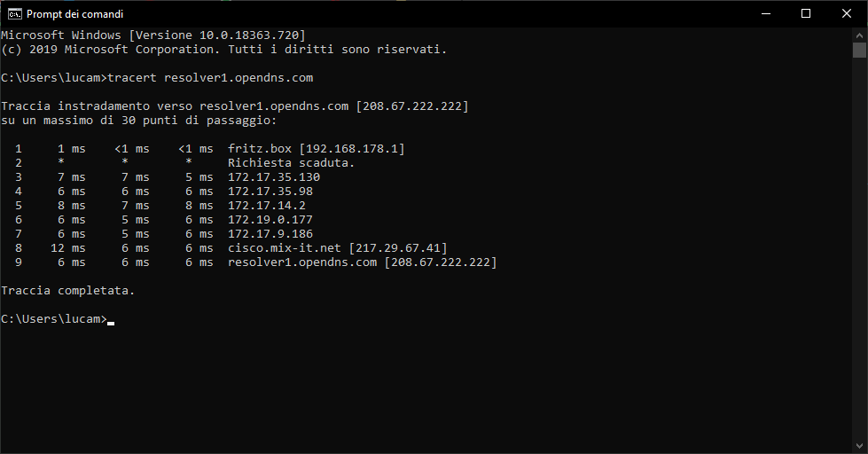Minimize the Prompt dei comandi window
The width and height of the screenshot is (868, 454).
click(765, 14)
